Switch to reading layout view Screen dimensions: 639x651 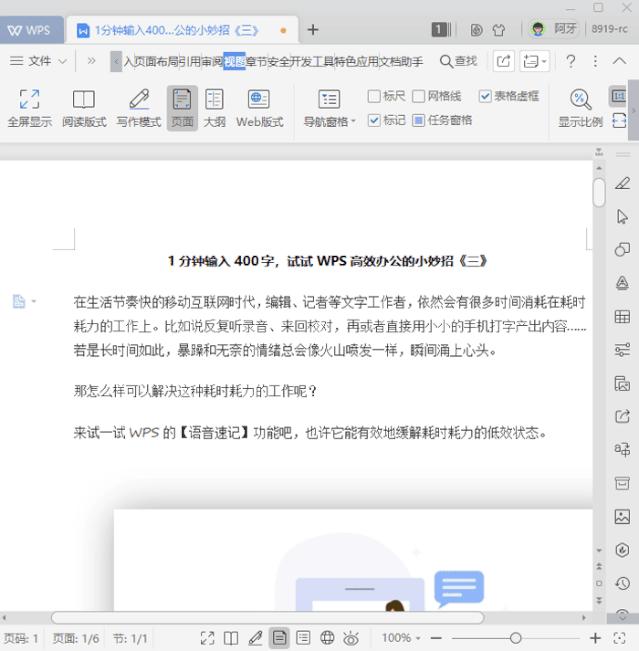click(84, 108)
